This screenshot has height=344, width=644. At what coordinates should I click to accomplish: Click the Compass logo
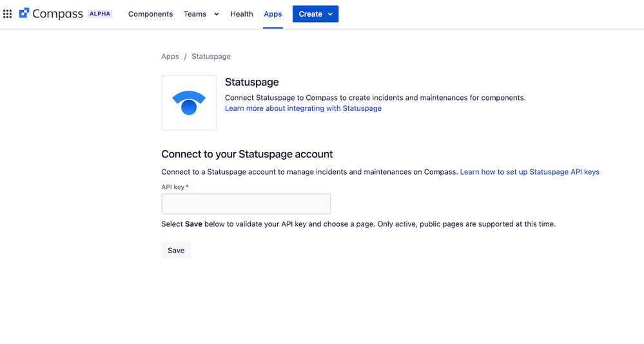click(51, 14)
